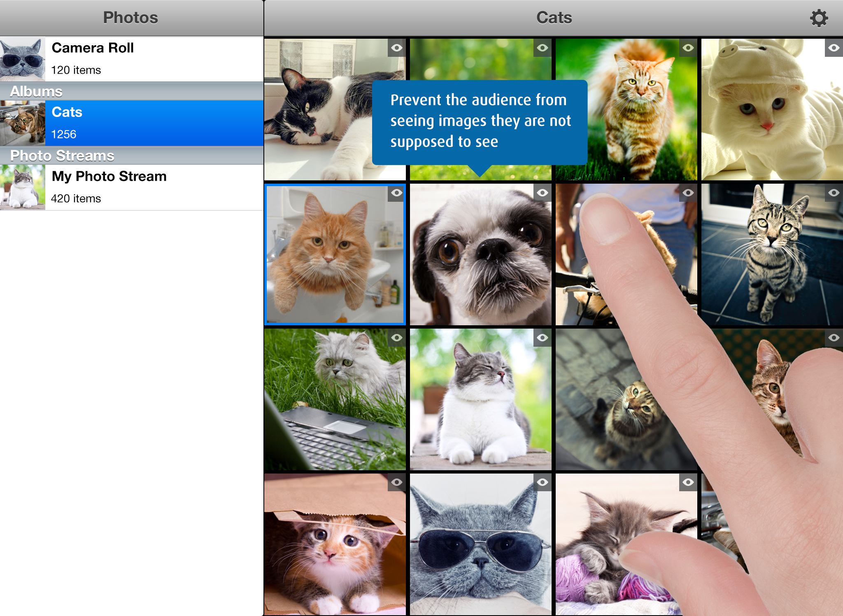Select the fluffy cat beside laptop photo
The width and height of the screenshot is (843, 616).
335,399
